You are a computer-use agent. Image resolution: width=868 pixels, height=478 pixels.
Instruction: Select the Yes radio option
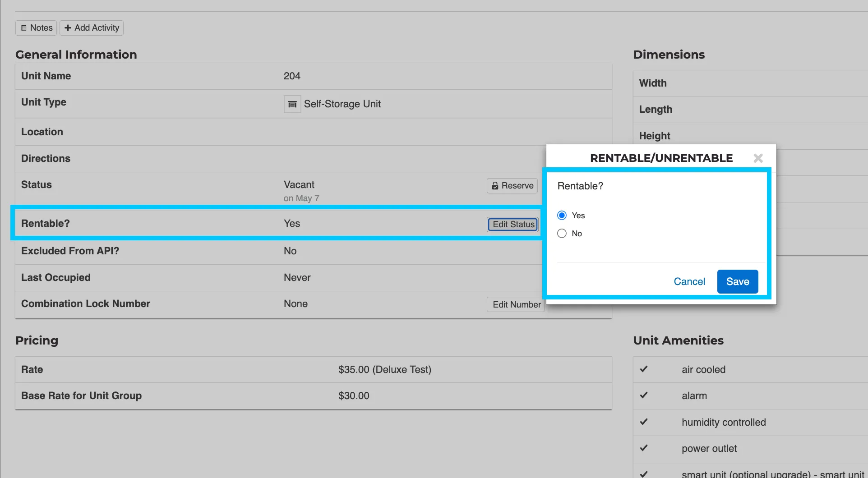point(562,216)
